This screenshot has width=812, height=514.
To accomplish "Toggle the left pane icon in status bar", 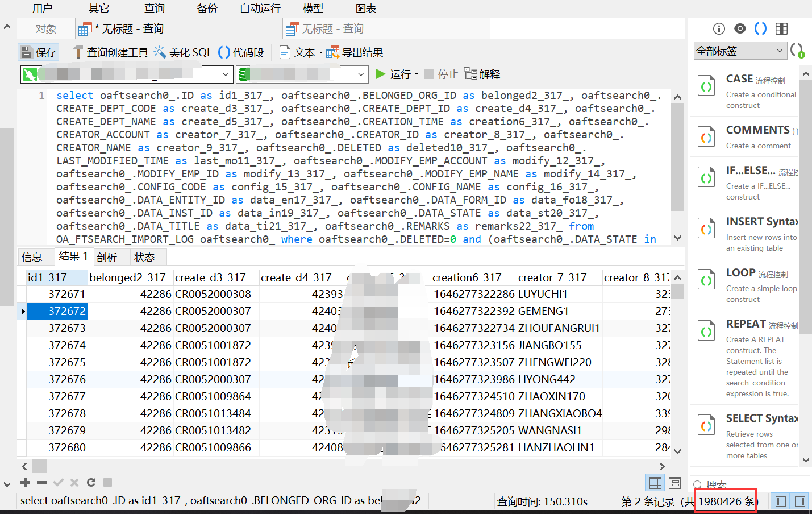I will [781, 501].
